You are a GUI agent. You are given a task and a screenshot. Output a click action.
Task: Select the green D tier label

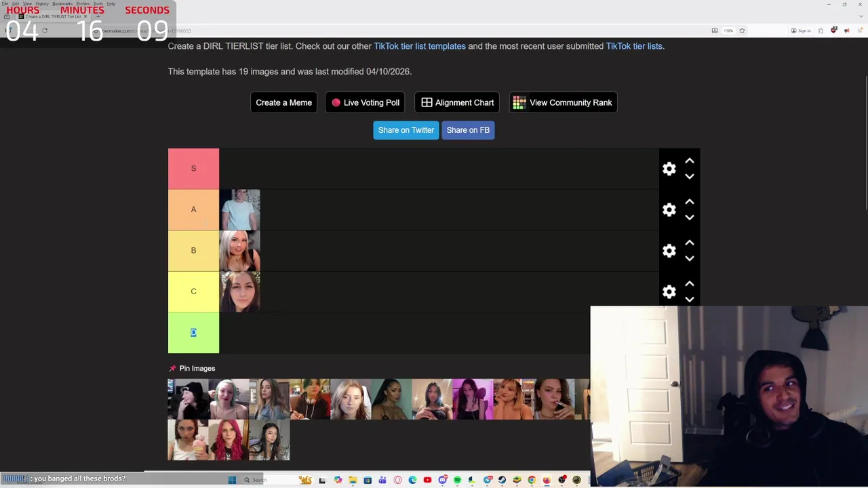(193, 333)
